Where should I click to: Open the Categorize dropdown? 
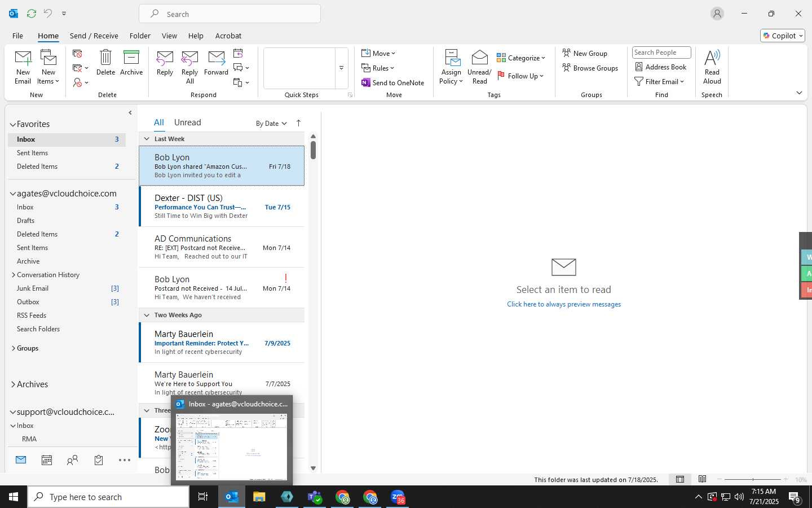(521, 58)
